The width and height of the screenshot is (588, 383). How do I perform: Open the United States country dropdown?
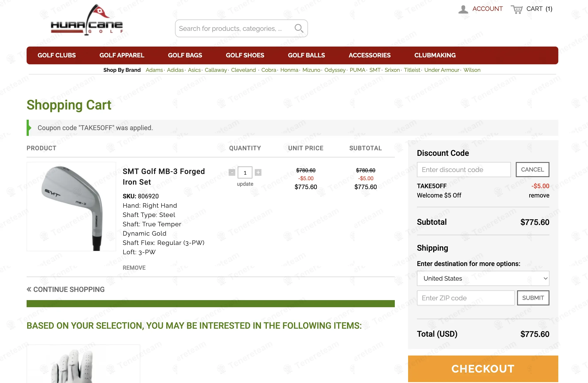tap(483, 278)
